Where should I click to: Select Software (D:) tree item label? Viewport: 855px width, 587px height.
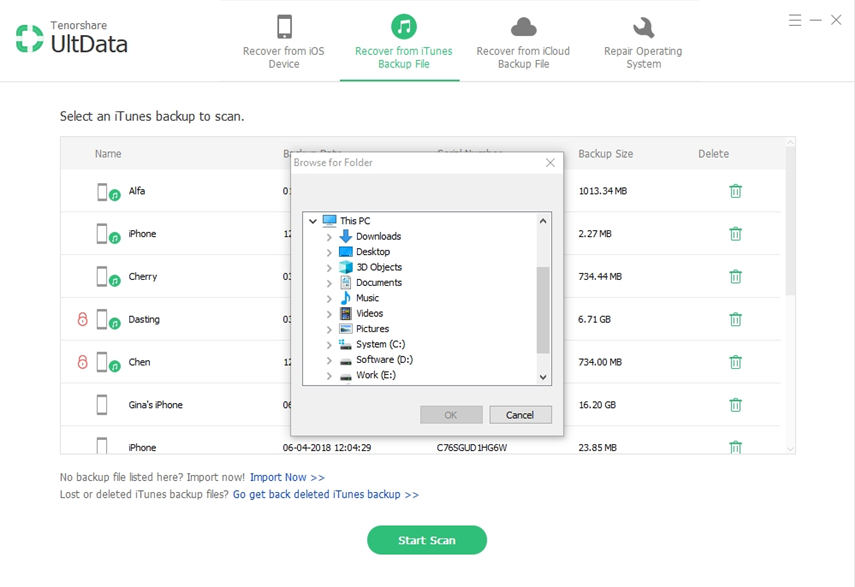point(384,360)
